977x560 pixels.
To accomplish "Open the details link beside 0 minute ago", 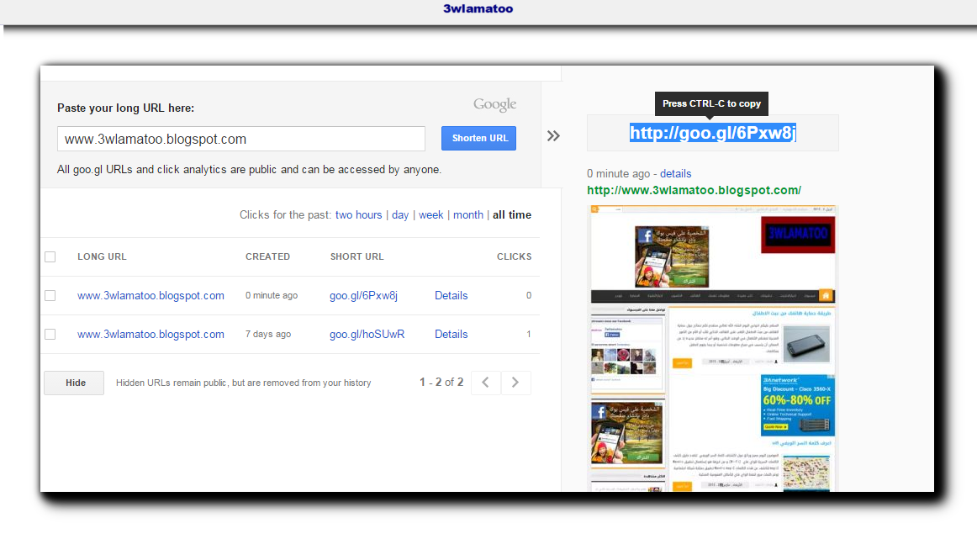I will click(675, 174).
